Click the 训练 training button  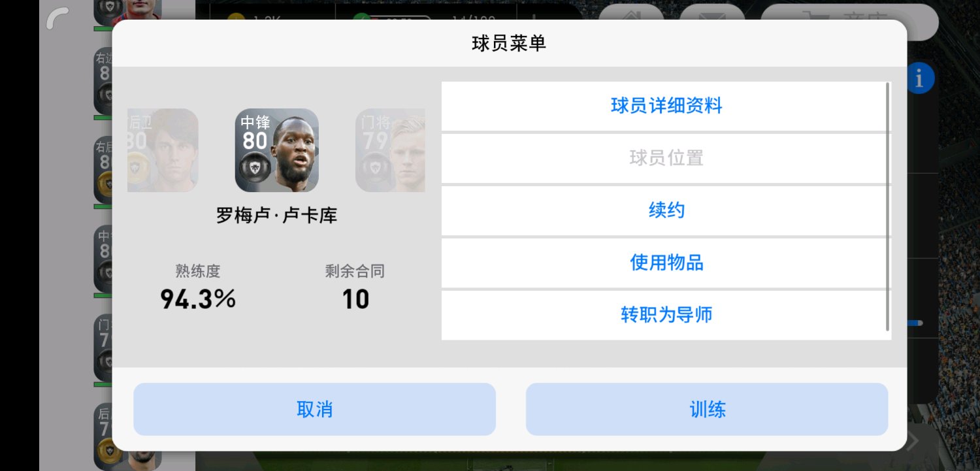click(x=707, y=410)
